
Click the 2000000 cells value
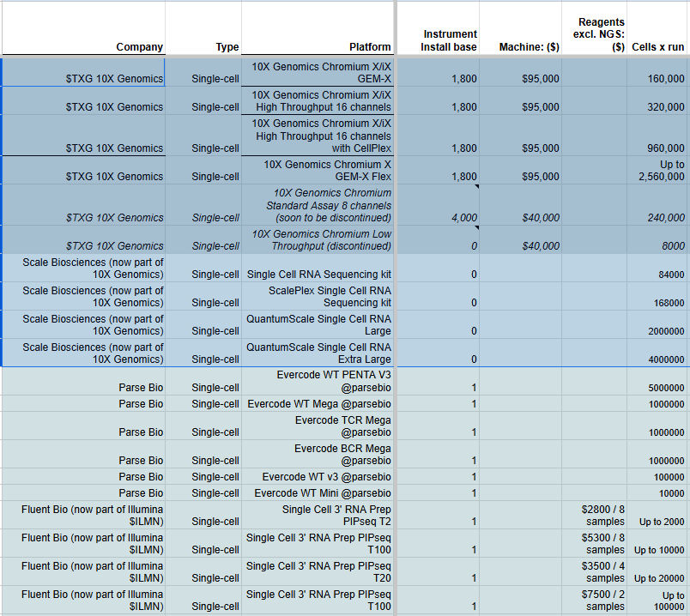pyautogui.click(x=657, y=324)
